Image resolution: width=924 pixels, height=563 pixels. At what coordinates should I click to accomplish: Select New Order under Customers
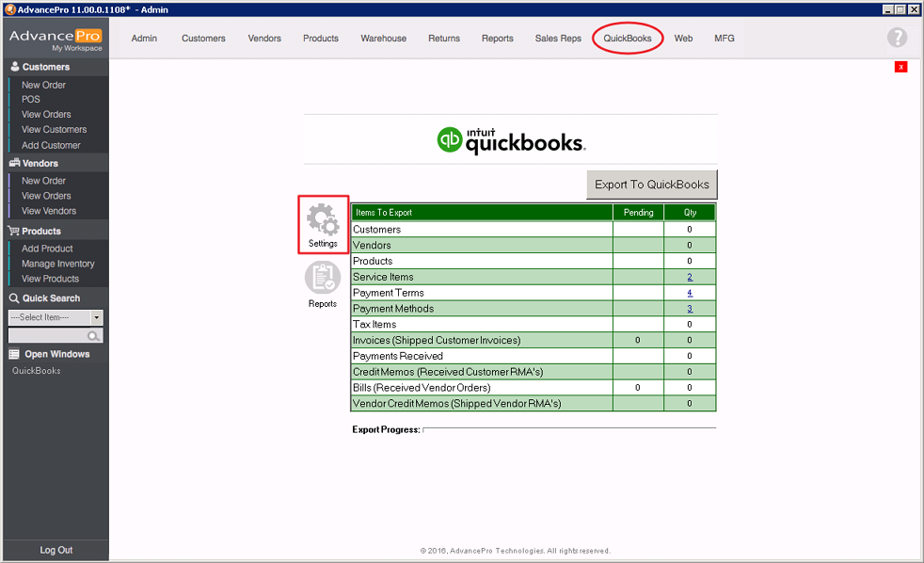[x=43, y=85]
